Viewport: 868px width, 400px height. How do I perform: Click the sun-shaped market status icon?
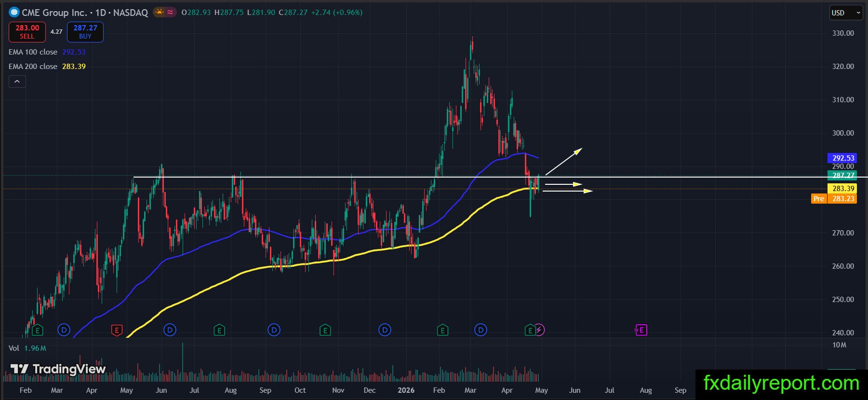159,12
